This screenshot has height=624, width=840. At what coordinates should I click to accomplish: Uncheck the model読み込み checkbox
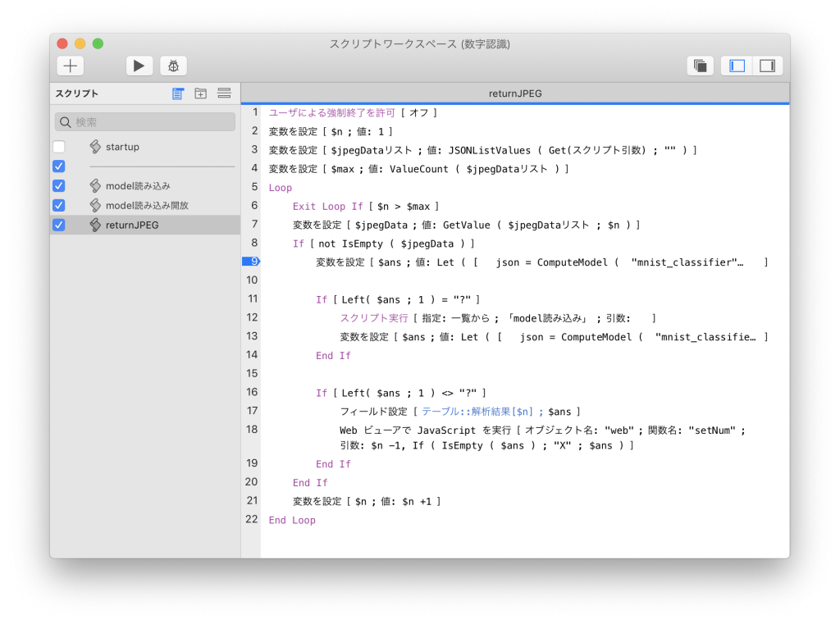(59, 186)
